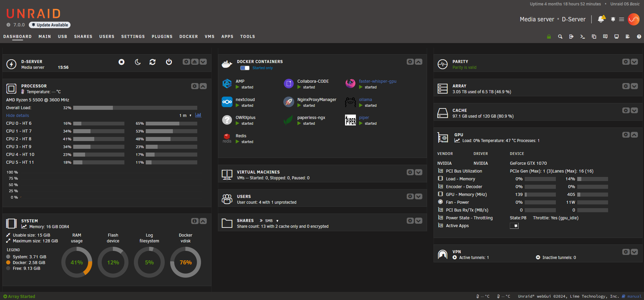
Task: Open the terminal icon in toolbar
Action: point(583,37)
